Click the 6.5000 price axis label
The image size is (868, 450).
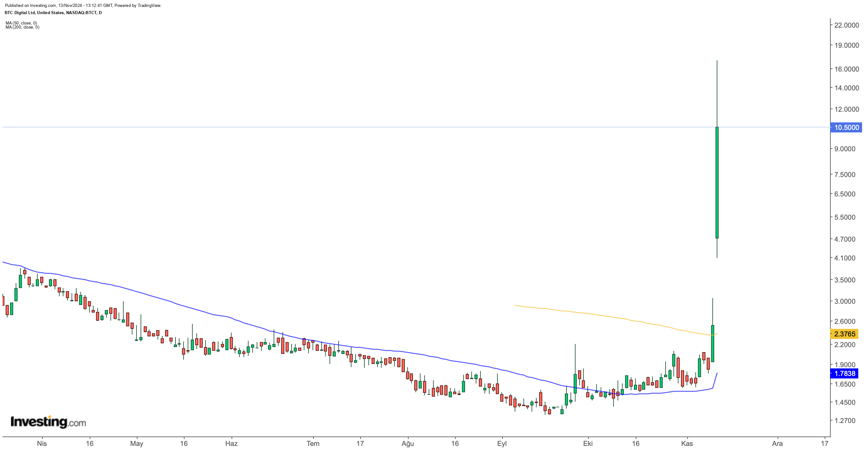coord(844,194)
